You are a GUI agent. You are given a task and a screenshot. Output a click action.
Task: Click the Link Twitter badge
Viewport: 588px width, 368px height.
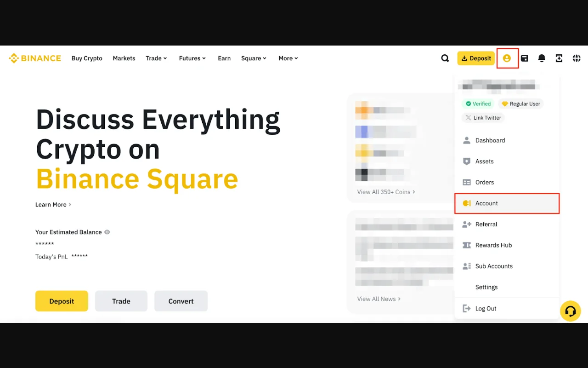[483, 118]
